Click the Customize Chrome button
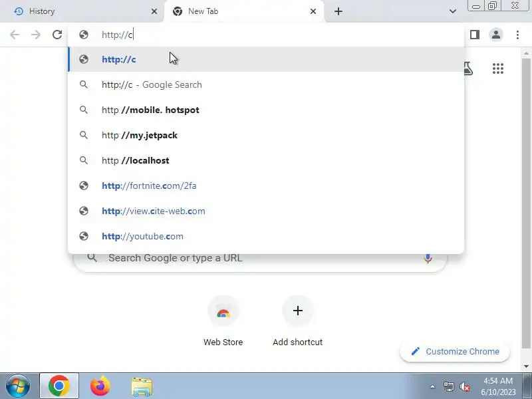Viewport: 532px width, 399px height. [455, 352]
